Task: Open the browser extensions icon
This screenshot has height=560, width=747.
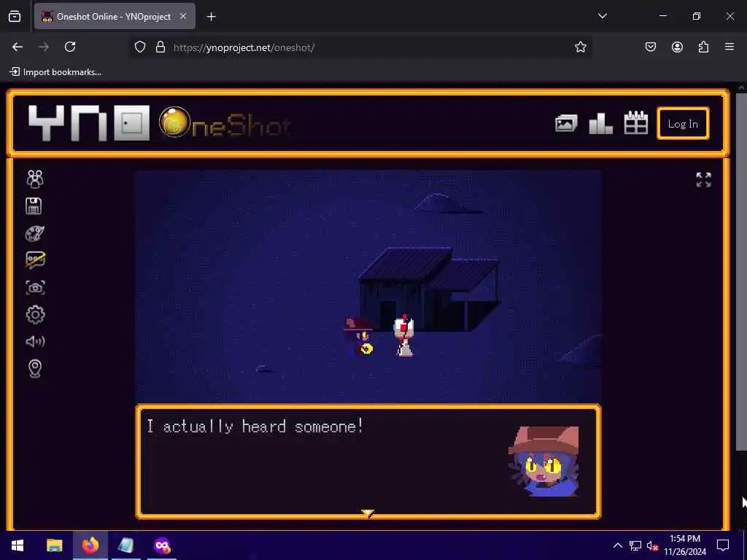Action: tap(703, 47)
